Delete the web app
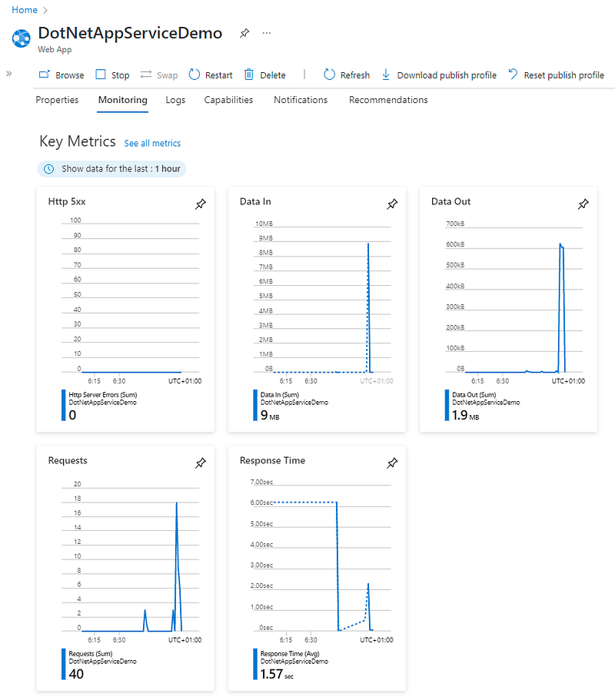This screenshot has width=615, height=700. pos(265,75)
